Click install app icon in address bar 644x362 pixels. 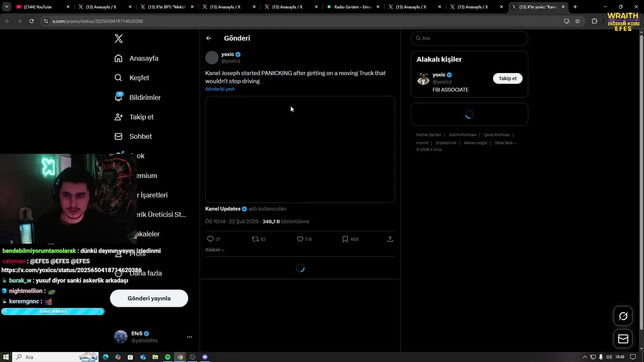click(x=567, y=21)
